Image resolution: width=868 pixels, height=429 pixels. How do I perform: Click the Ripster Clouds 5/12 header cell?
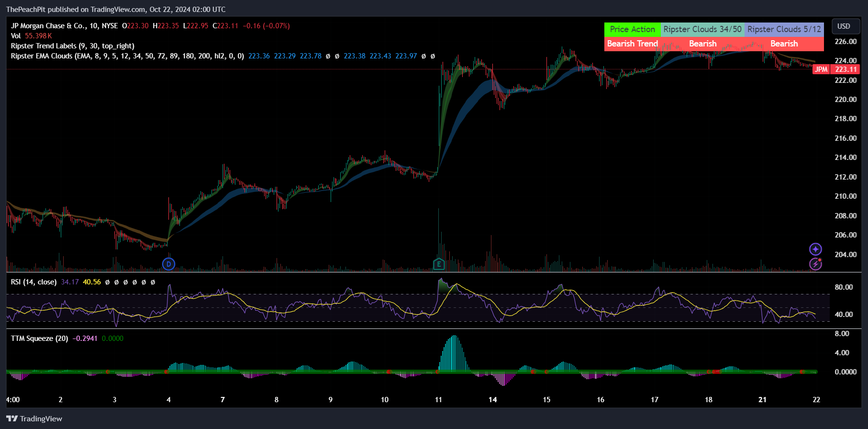coord(784,29)
